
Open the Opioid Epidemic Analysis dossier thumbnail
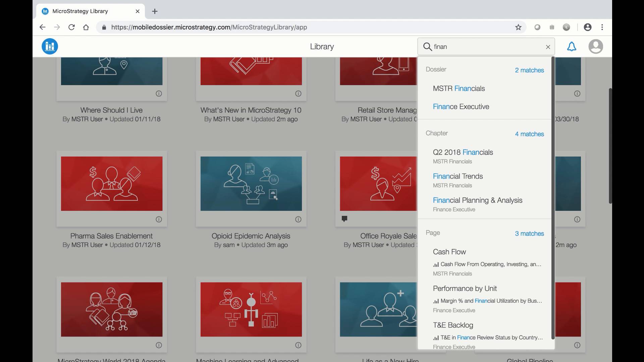click(x=251, y=183)
